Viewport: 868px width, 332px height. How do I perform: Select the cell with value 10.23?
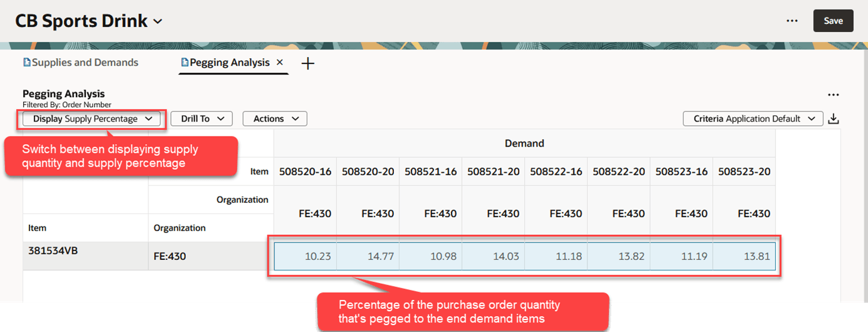[x=306, y=256]
